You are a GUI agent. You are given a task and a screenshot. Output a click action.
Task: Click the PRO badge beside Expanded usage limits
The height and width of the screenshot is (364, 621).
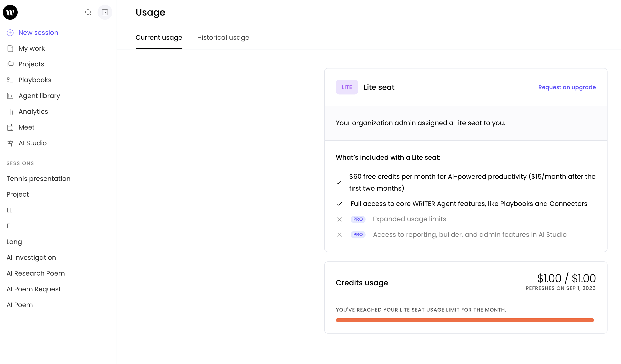coord(358,219)
